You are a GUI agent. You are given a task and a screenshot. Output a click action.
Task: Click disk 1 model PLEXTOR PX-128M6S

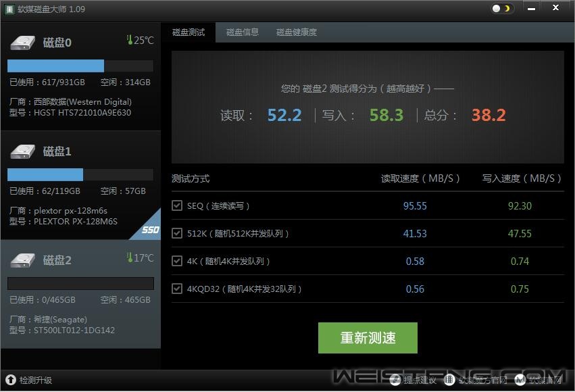point(76,222)
